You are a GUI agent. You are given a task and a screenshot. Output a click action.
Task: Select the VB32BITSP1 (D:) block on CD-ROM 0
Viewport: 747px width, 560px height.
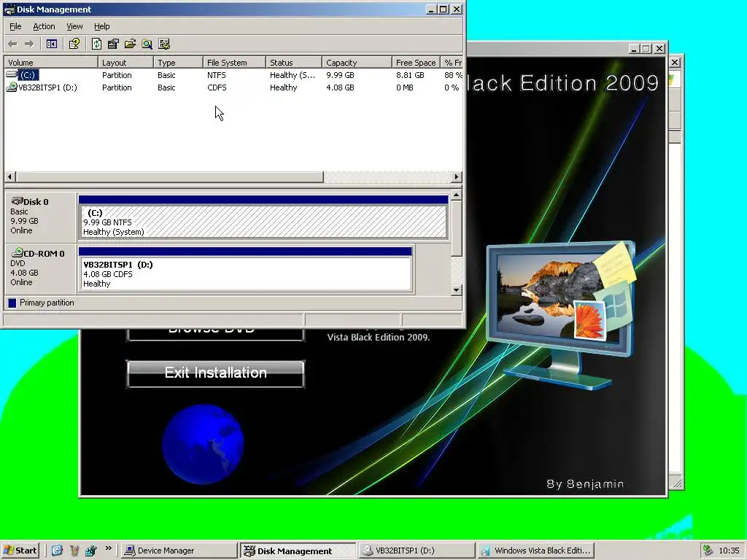click(x=245, y=269)
